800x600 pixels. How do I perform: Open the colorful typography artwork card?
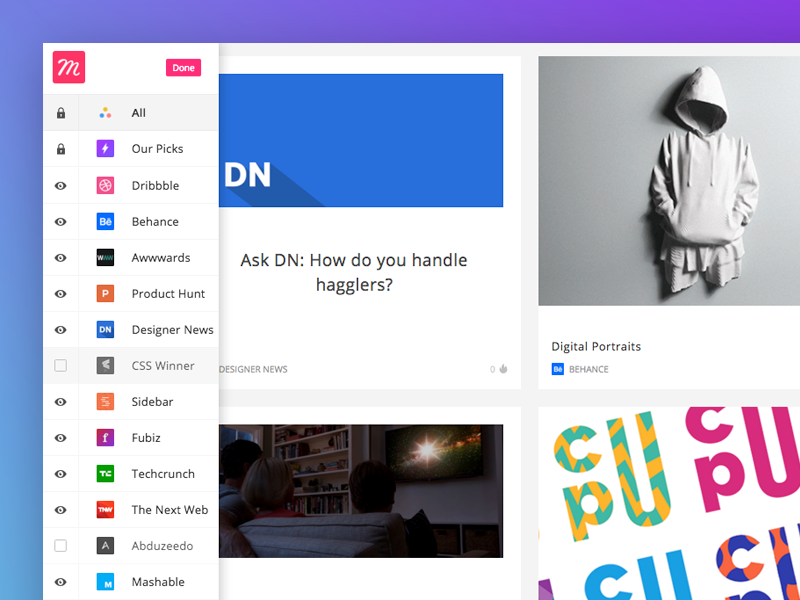[x=669, y=503]
